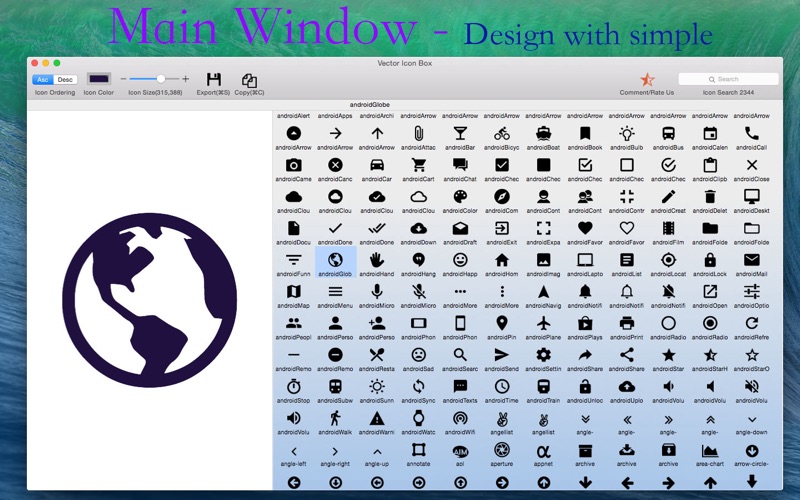Click the large globe preview image
This screenshot has width=800, height=500.
149,300
